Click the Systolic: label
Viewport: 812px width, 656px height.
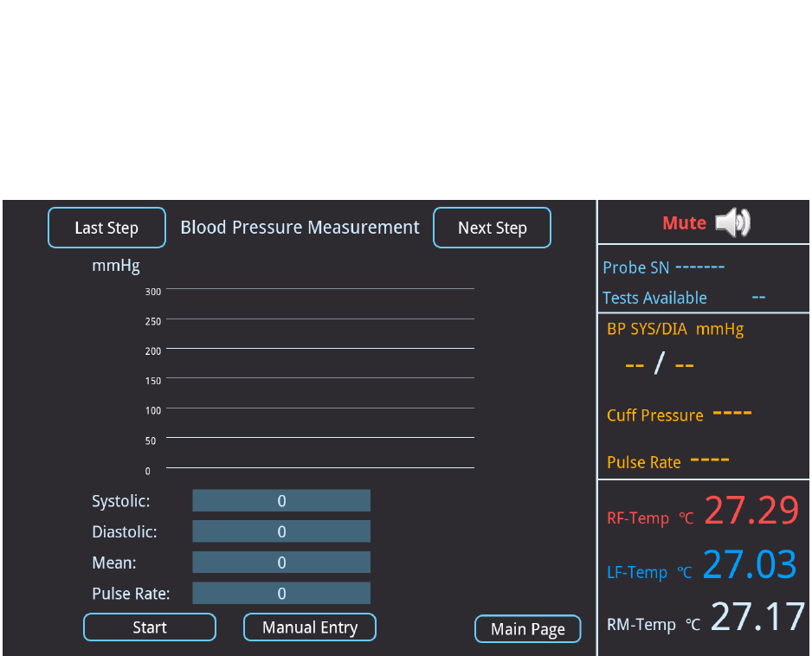click(120, 501)
